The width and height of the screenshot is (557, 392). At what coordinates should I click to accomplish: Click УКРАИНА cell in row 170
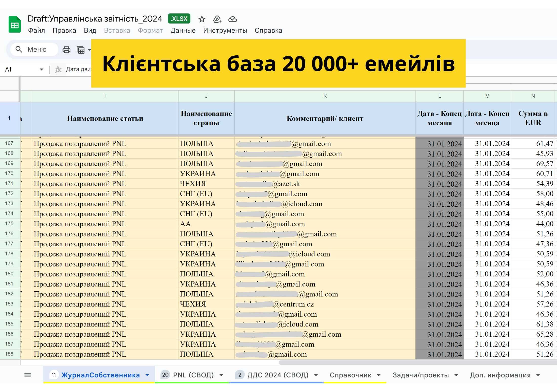(206, 174)
